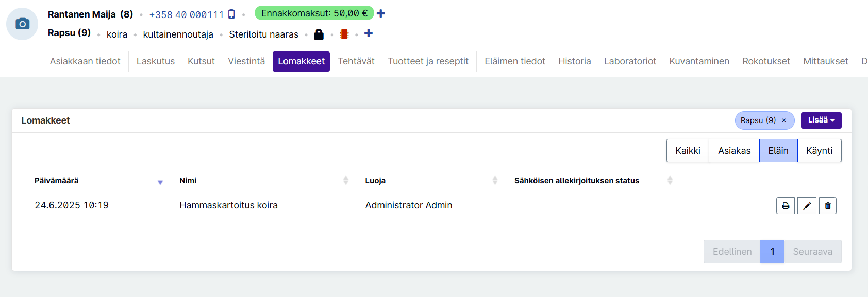Remove the Rapsu (9) filter chip
The height and width of the screenshot is (297, 868).
click(784, 120)
